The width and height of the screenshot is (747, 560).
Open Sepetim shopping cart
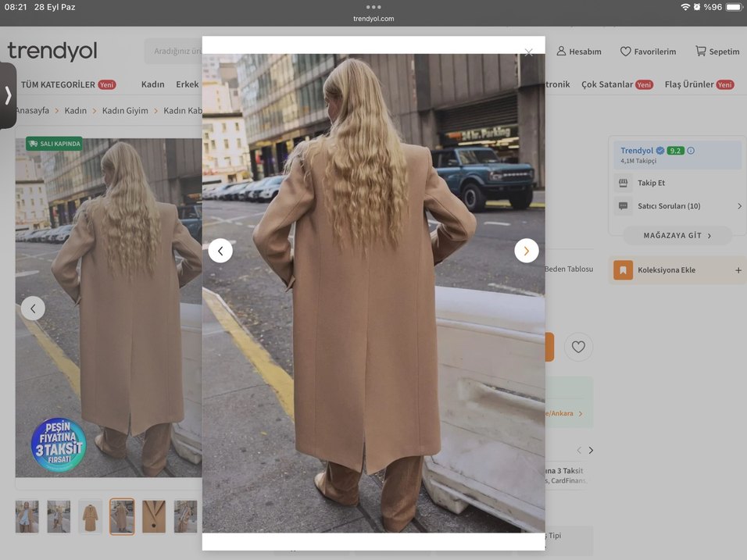(x=717, y=52)
